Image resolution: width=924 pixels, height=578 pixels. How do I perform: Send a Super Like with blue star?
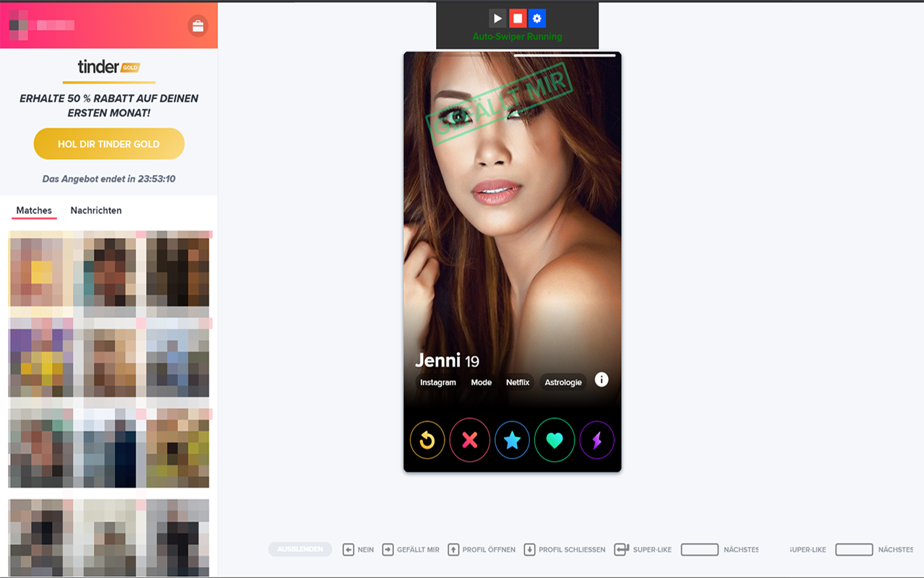(x=512, y=440)
